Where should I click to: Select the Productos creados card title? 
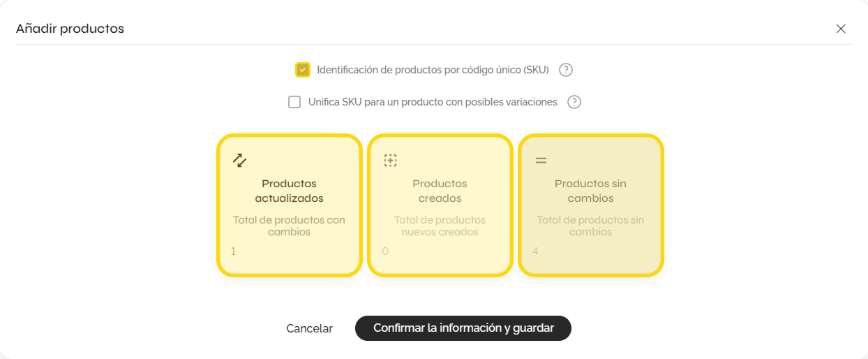[440, 191]
